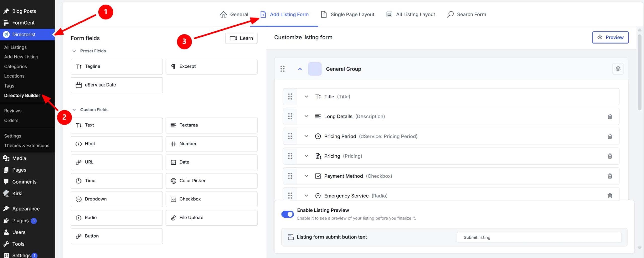644x258 pixels.
Task: Click the Media icon in sidebar
Action: pyautogui.click(x=6, y=158)
